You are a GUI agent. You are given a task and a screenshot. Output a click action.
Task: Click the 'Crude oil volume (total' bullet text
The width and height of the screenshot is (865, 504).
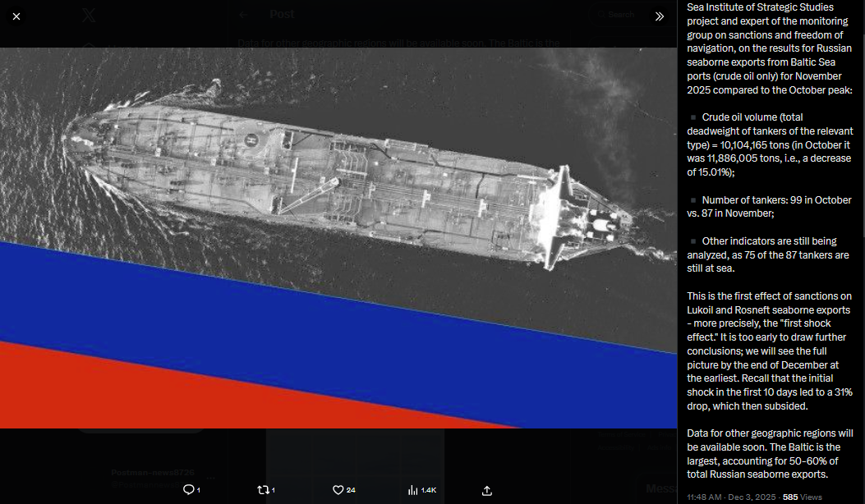click(x=752, y=117)
